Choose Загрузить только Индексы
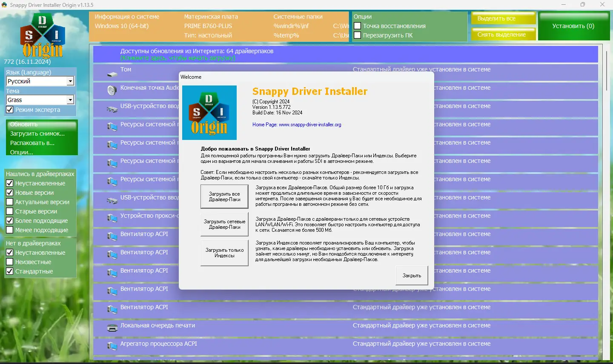 point(224,253)
